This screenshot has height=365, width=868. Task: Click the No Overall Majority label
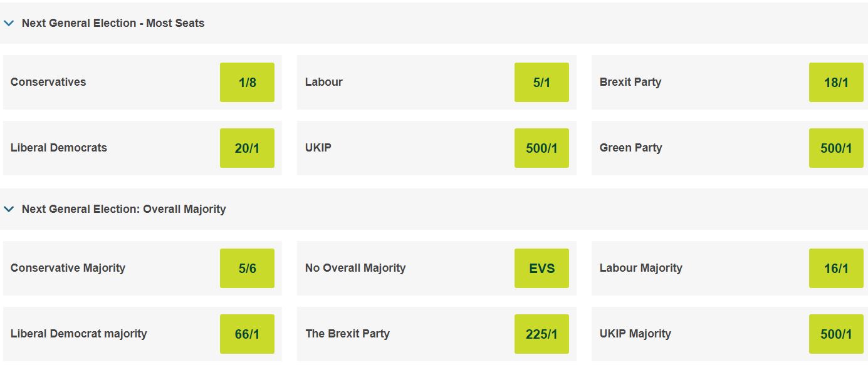[355, 268]
